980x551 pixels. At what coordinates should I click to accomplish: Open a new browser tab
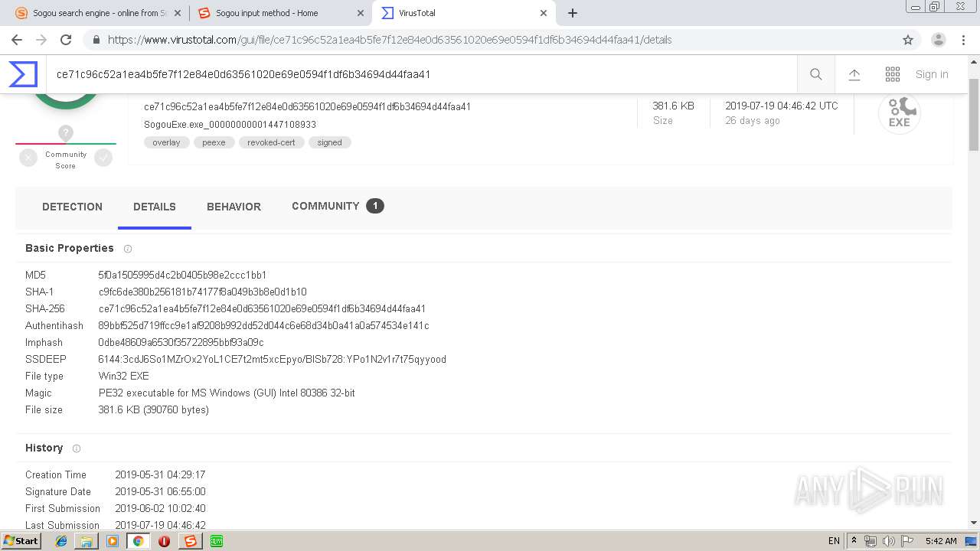point(573,13)
